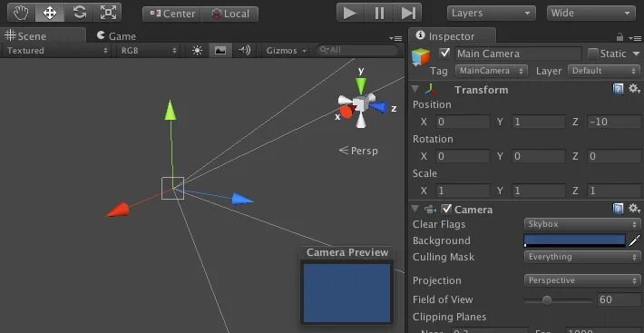Select the Scale tool
The width and height of the screenshot is (644, 333).
pyautogui.click(x=108, y=13)
